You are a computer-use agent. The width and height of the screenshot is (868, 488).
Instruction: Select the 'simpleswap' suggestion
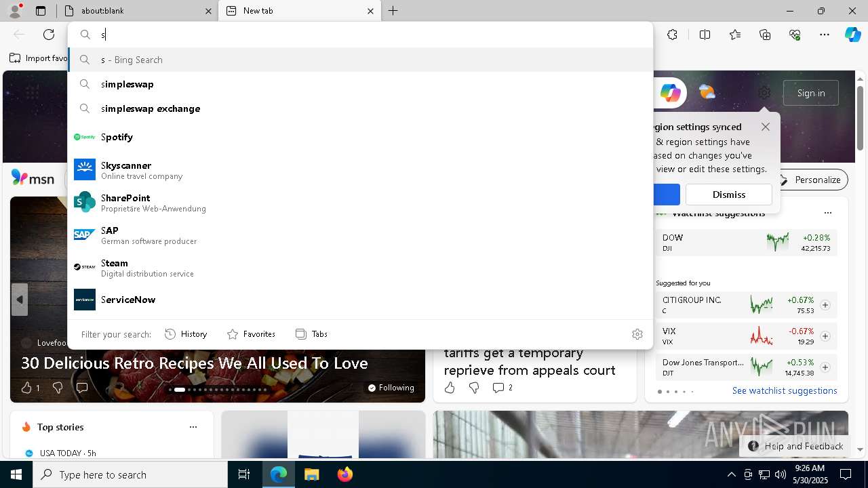[360, 84]
